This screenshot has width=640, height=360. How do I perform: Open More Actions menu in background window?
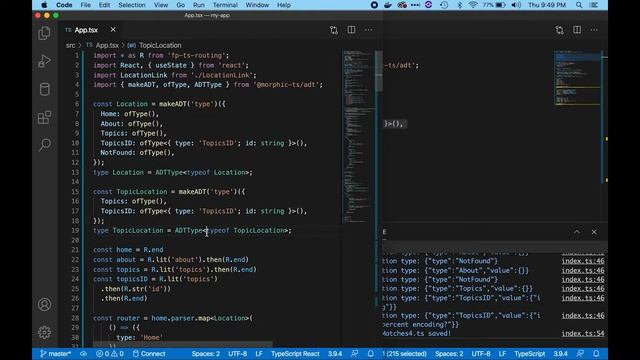click(x=594, y=30)
